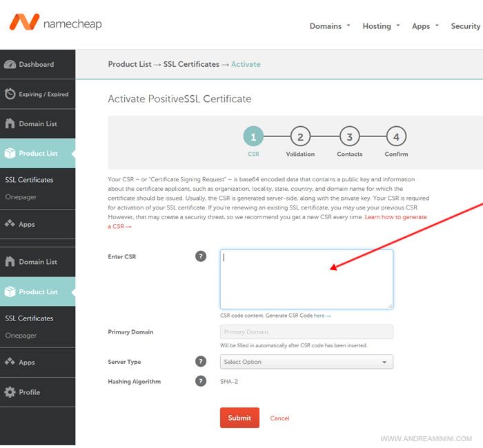Click the red Submit button

[x=239, y=418]
